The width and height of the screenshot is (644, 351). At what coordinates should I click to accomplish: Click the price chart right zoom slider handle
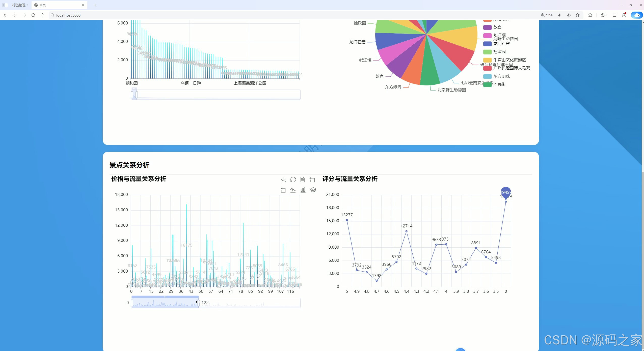pos(198,303)
